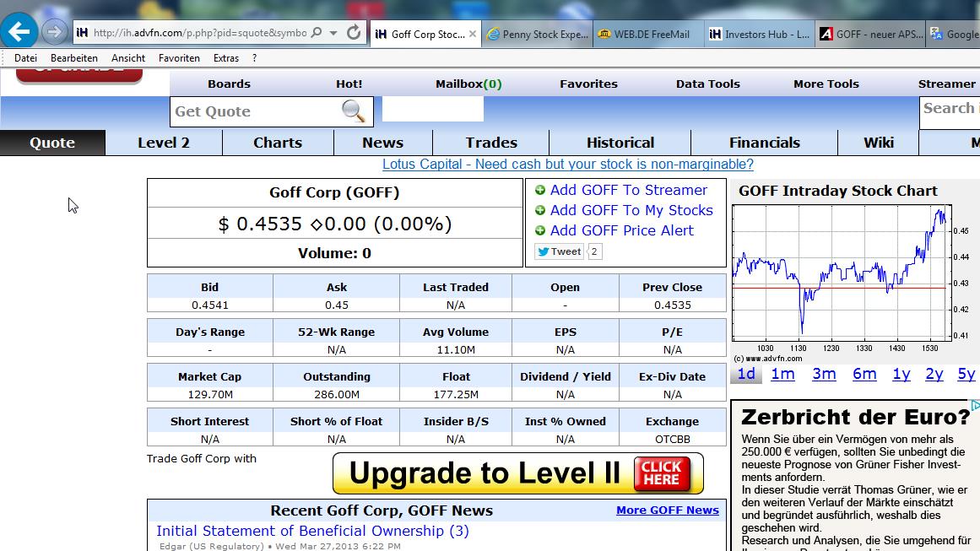Click the search magnifier in address bar
The height and width of the screenshot is (551, 980).
tap(317, 32)
